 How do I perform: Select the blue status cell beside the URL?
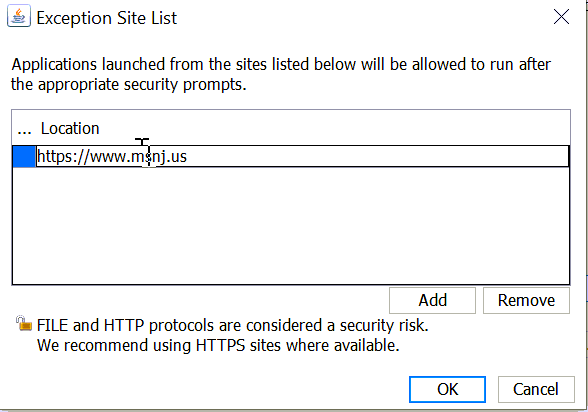(24, 156)
